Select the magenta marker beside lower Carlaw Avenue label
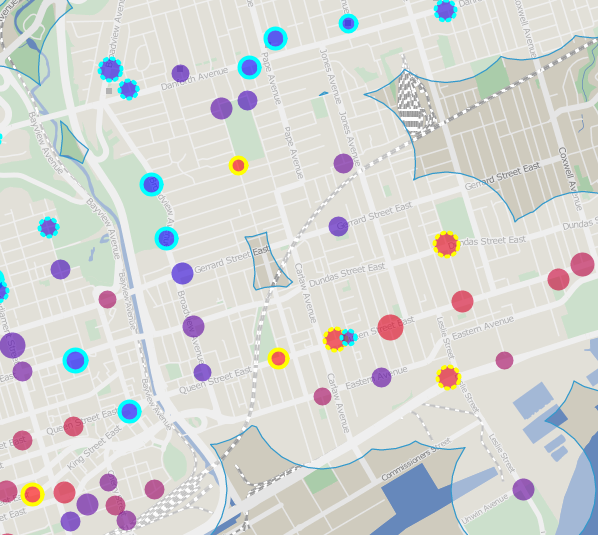 [x=322, y=397]
